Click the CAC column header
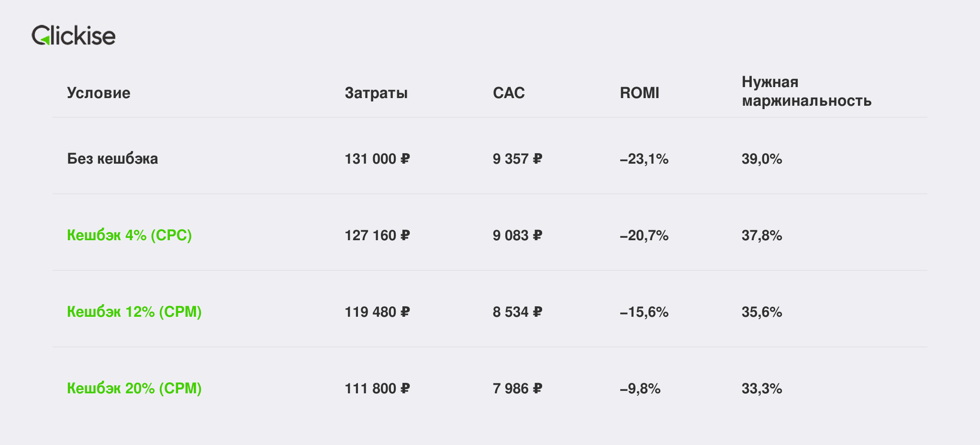 click(509, 93)
